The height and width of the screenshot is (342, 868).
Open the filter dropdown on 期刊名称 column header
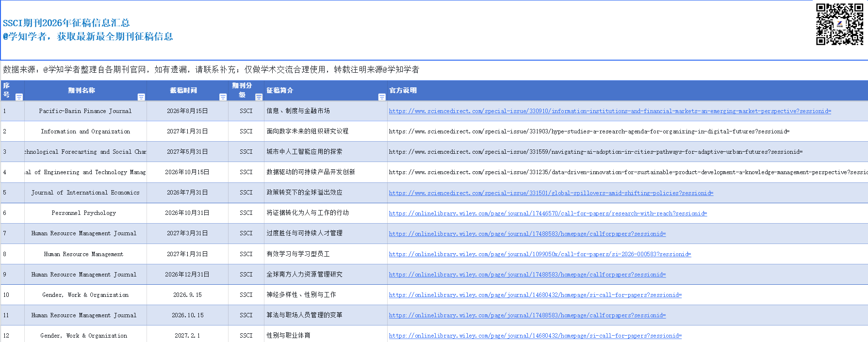click(141, 97)
